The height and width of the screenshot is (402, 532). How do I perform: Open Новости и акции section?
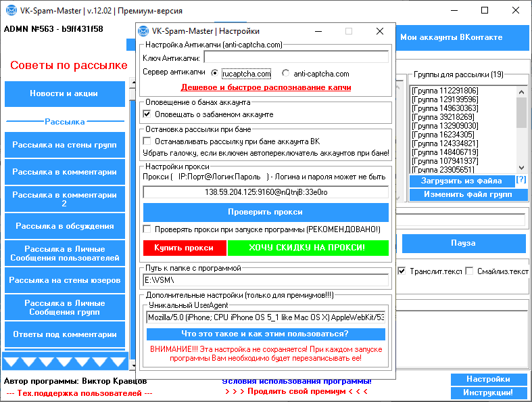[65, 93]
